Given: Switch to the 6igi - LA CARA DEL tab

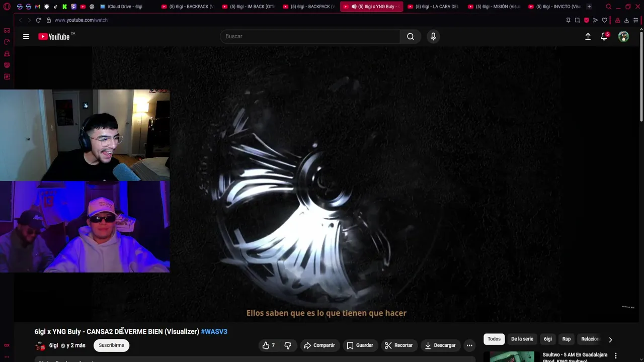Looking at the screenshot, I should [x=434, y=7].
